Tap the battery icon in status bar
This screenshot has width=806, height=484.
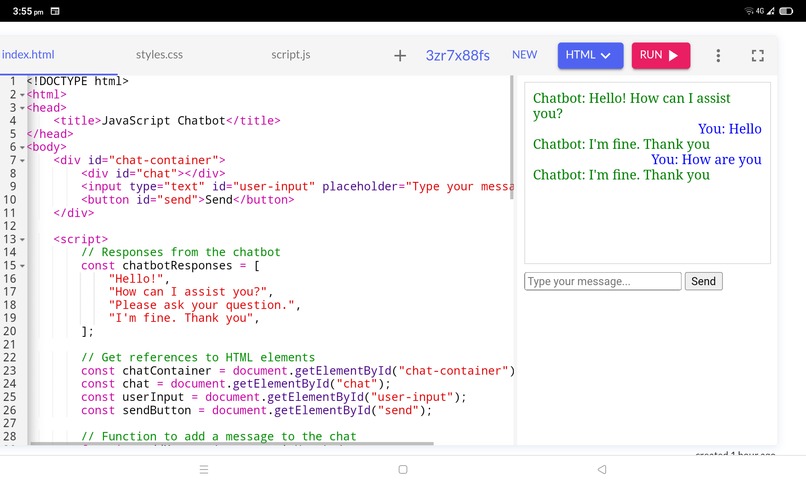tap(786, 11)
